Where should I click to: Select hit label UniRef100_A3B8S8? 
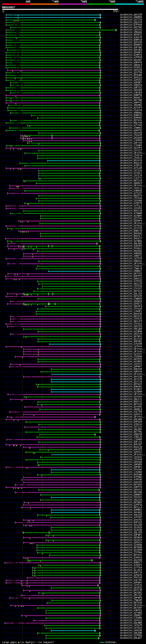coord(131,191)
